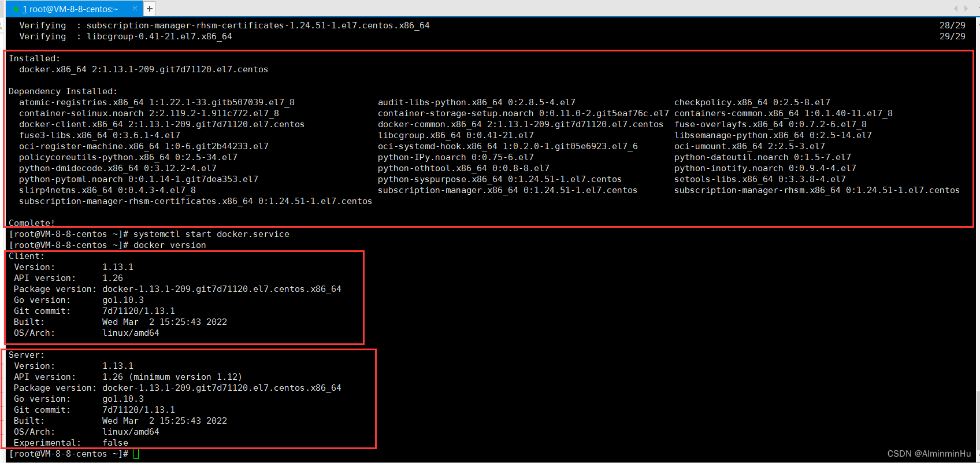The height and width of the screenshot is (463, 980).
Task: Click the Client Version 1.13.1 line
Action: (x=74, y=267)
